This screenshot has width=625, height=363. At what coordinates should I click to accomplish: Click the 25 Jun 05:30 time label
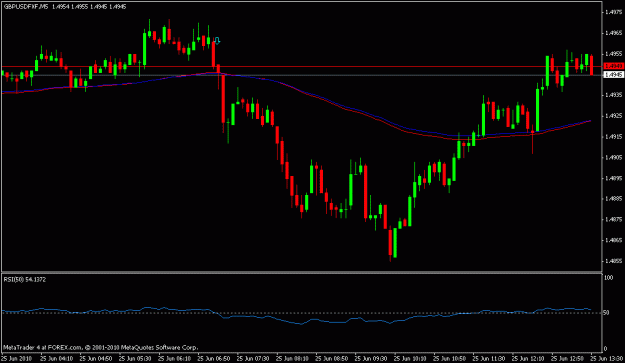(135, 358)
